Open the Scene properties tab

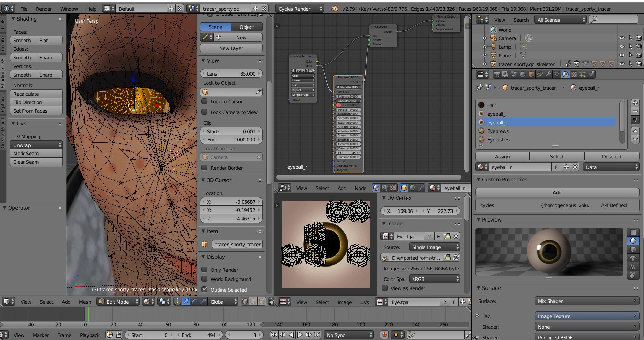coord(514,74)
